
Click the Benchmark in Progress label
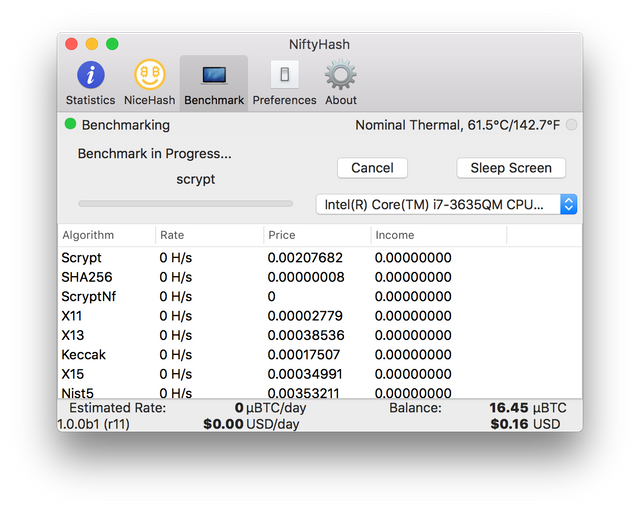pyautogui.click(x=155, y=153)
